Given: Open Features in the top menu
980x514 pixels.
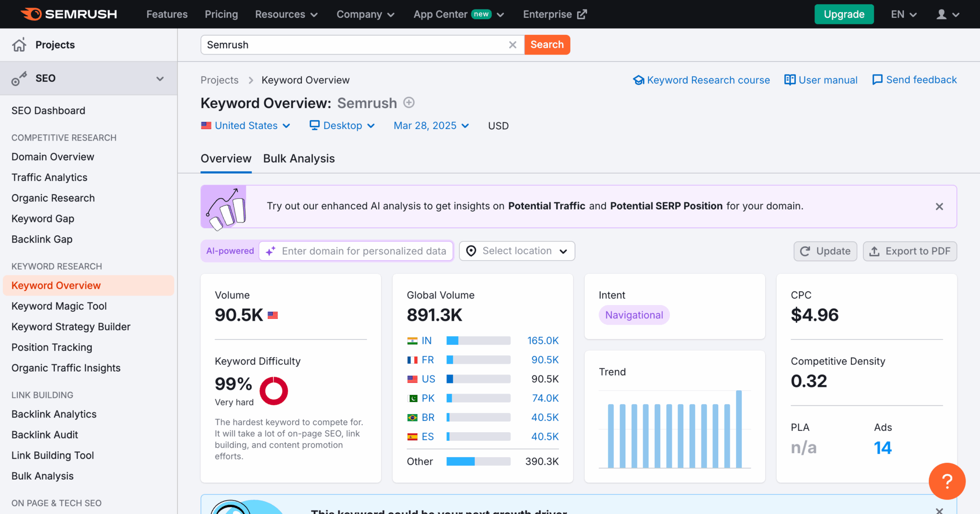Looking at the screenshot, I should 167,14.
